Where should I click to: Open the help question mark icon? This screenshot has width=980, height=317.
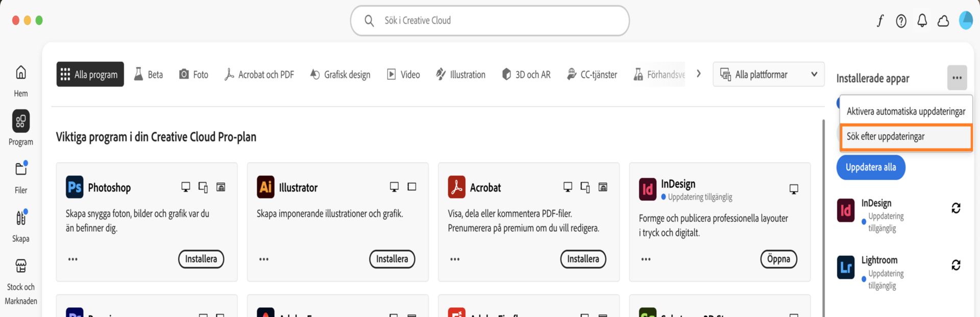click(x=901, y=21)
